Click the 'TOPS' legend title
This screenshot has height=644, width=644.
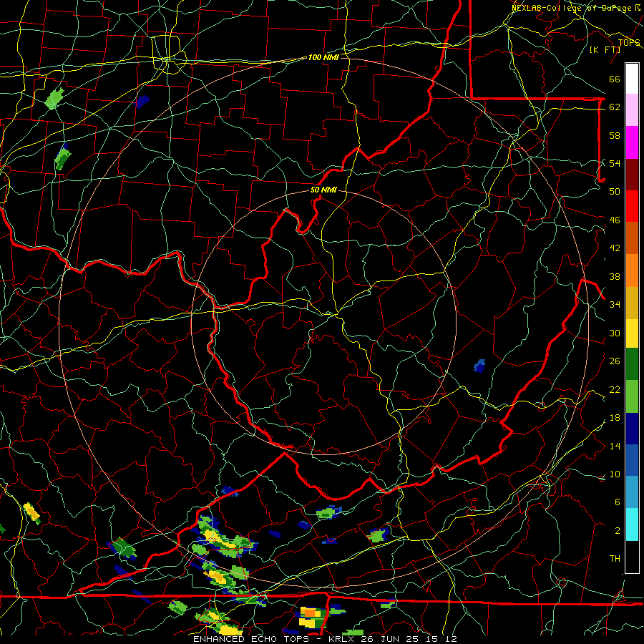629,42
